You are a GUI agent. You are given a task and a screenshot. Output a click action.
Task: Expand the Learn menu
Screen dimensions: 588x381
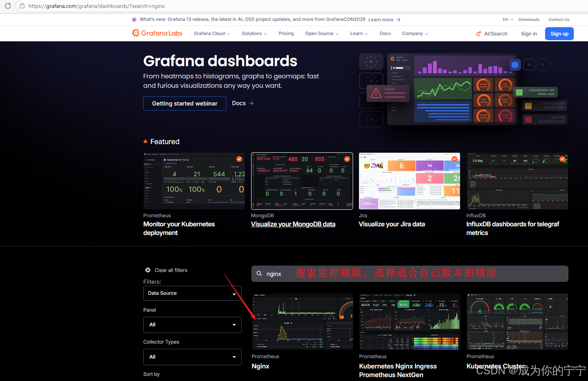pos(359,33)
